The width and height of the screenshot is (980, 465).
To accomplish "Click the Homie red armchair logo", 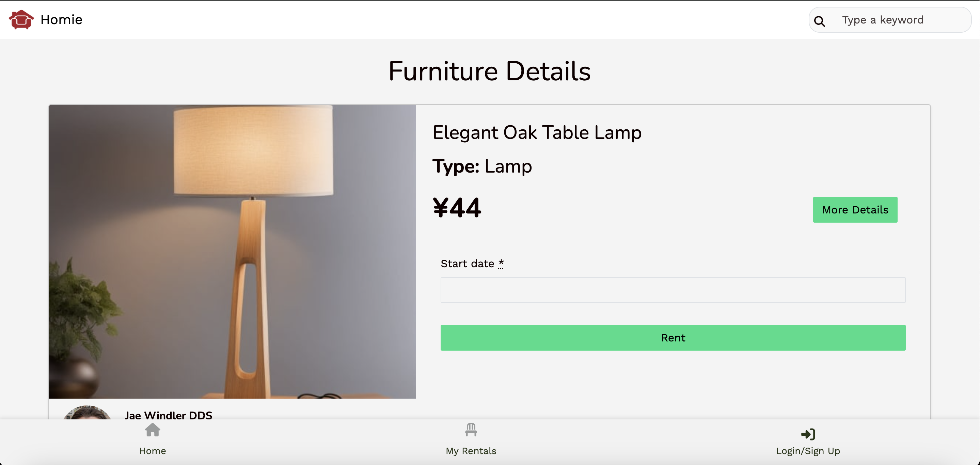I will 21,19.
